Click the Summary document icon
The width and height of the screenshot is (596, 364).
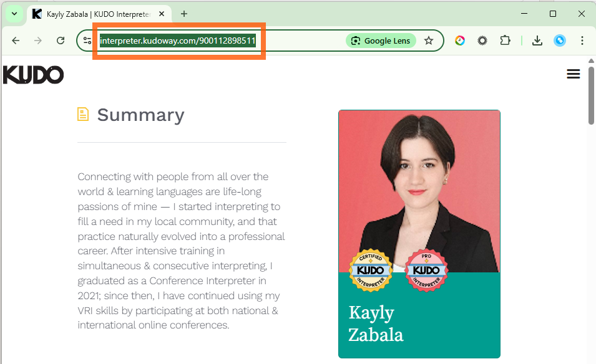[83, 114]
